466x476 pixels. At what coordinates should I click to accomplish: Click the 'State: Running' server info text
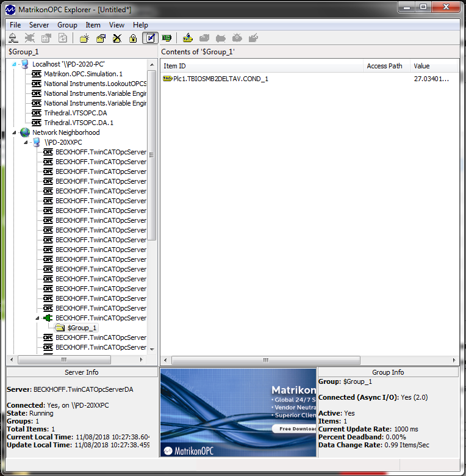pos(30,413)
